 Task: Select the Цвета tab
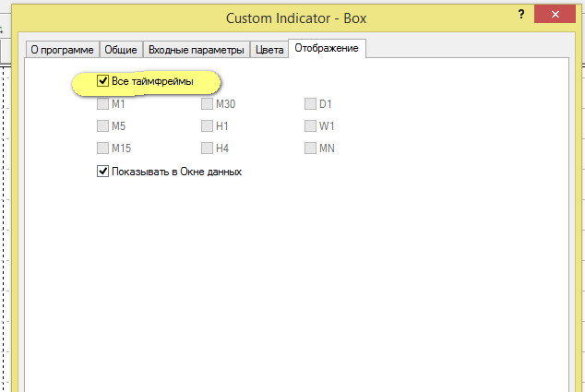pos(269,49)
